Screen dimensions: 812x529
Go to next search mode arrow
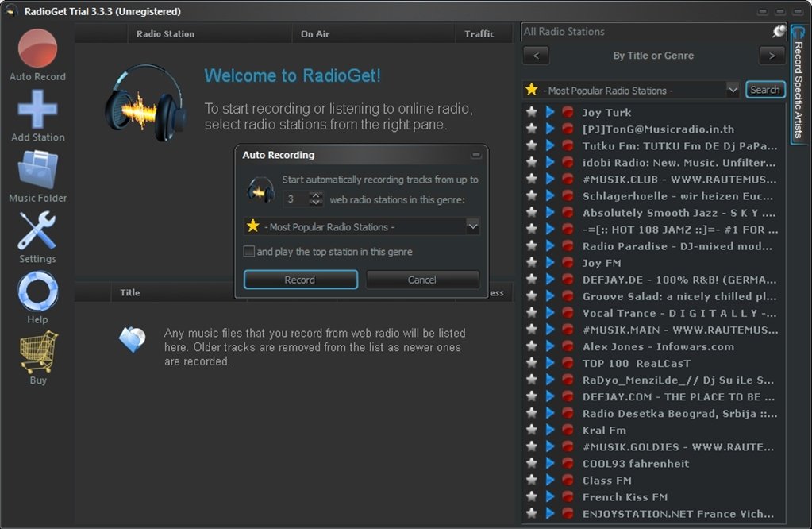tap(772, 56)
